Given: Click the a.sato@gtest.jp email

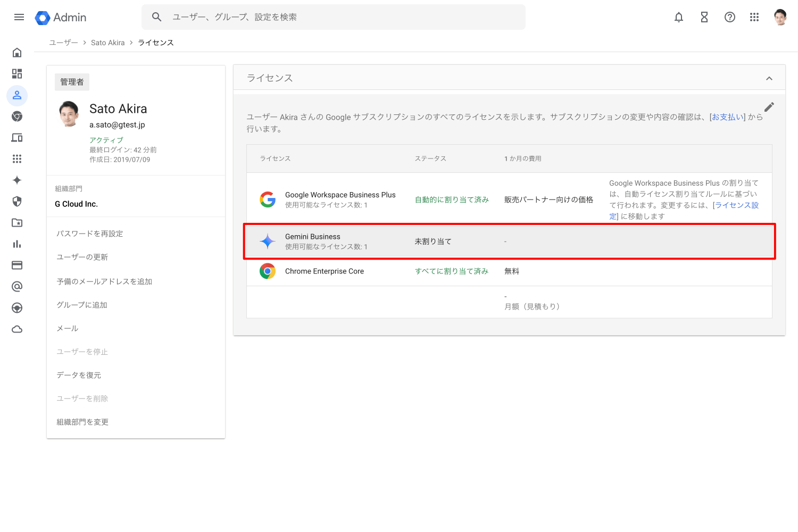Looking at the screenshot, I should (117, 125).
